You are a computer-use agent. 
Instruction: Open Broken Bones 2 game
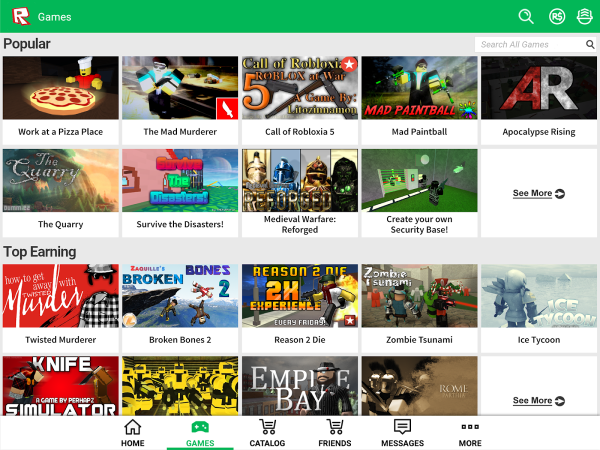coord(180,306)
